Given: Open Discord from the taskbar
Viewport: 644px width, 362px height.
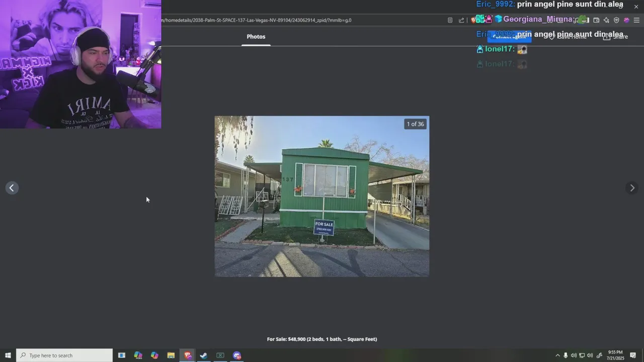Looking at the screenshot, I should (x=237, y=355).
